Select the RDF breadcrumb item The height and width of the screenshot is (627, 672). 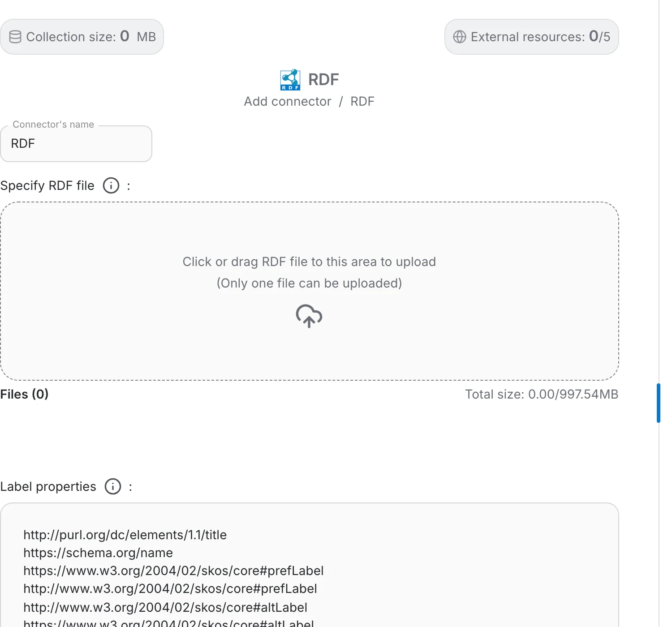click(362, 101)
